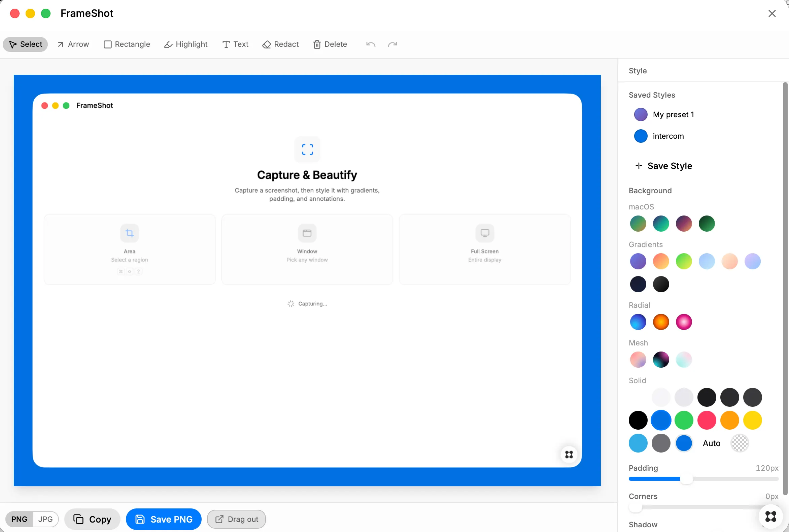Activate the Select tool
789x532 pixels.
pos(26,44)
